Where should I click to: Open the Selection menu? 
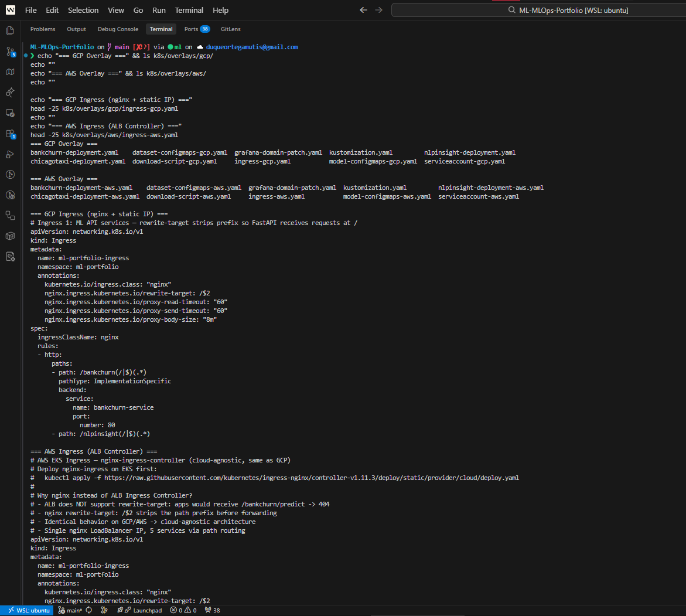point(83,10)
